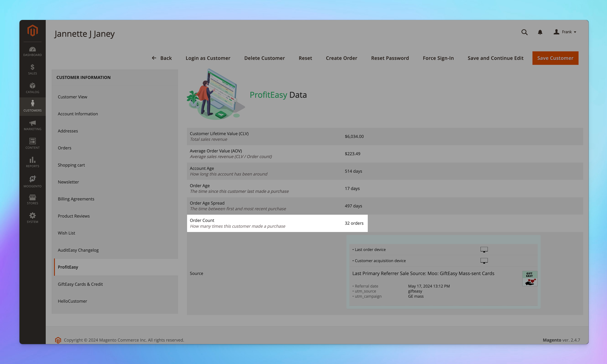Click the Magento ver. 2.4.7 text
607x364 pixels.
tap(561, 340)
